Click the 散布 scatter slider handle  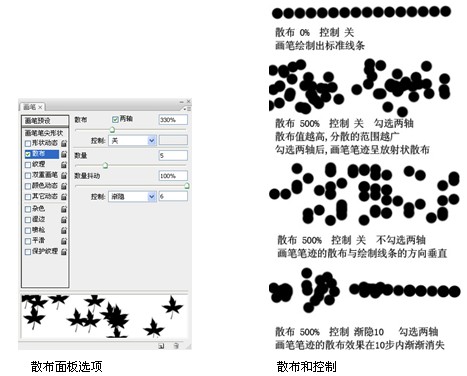[112, 130]
